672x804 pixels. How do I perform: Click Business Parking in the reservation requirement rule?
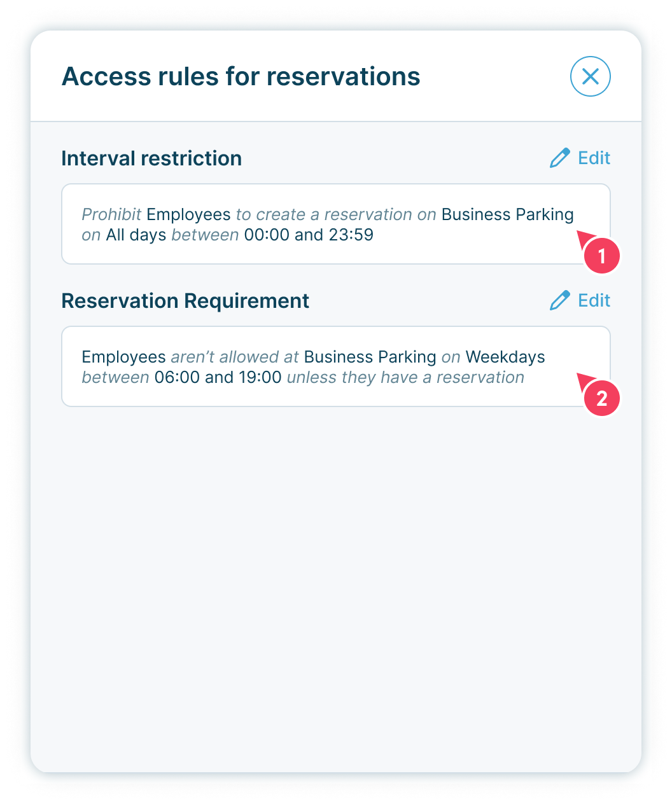pos(370,357)
